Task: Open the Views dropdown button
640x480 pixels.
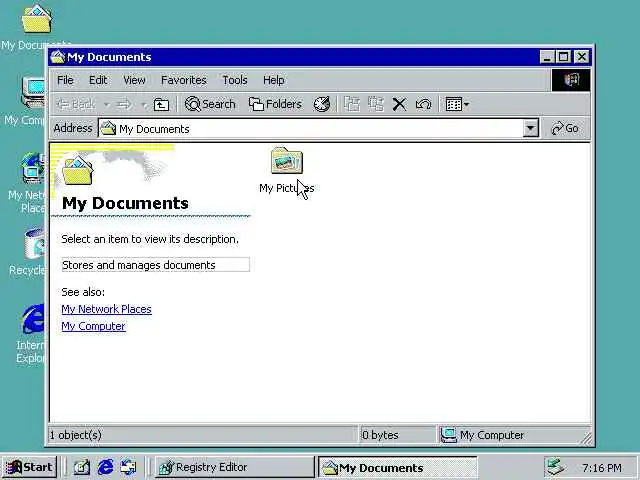Action: (x=457, y=104)
